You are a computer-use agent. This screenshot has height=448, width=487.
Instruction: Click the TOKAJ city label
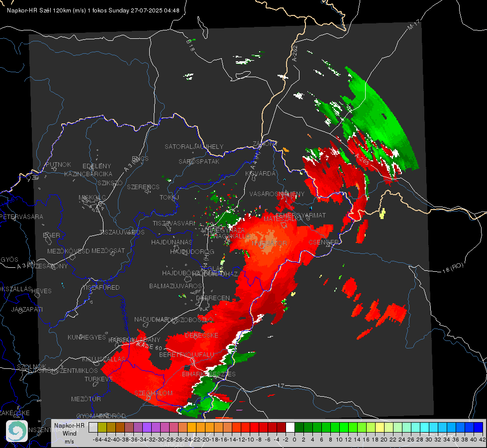point(169,198)
